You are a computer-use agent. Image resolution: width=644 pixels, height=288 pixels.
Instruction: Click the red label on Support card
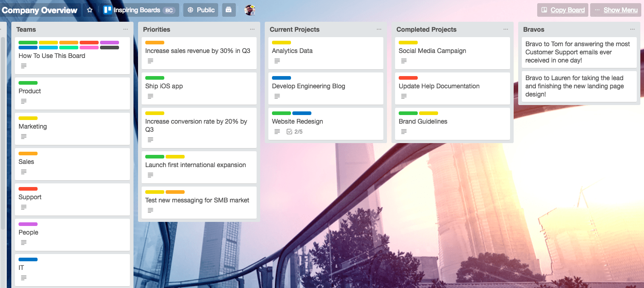pos(28,189)
